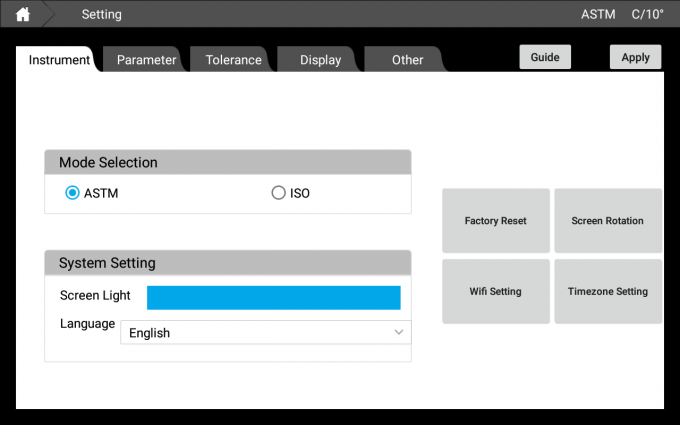Select the ASTM mode radio button
This screenshot has width=680, height=425.
coord(72,193)
